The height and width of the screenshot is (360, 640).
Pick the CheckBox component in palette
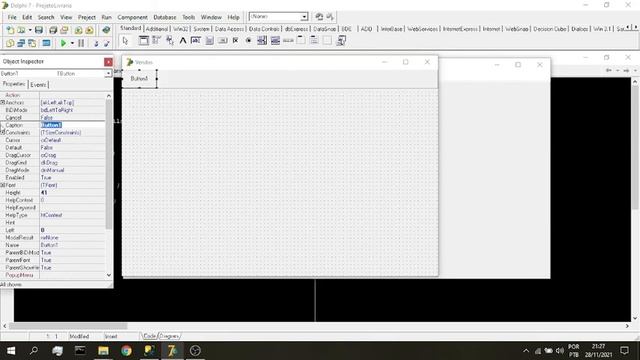coord(236,40)
